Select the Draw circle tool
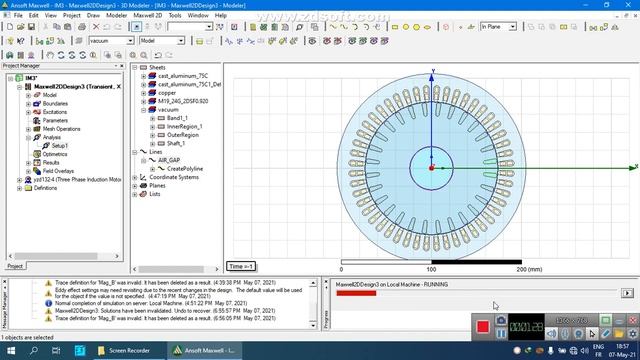The height and width of the screenshot is (360, 640). (406, 27)
